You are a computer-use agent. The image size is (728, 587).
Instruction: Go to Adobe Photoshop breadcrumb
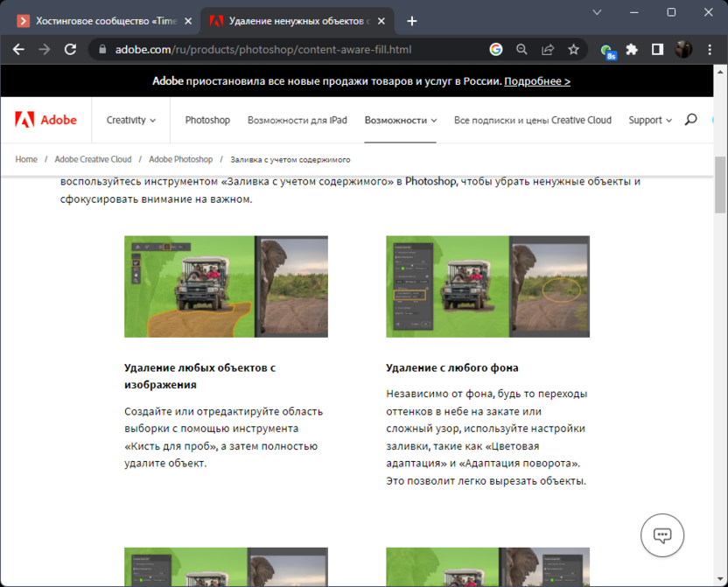180,159
